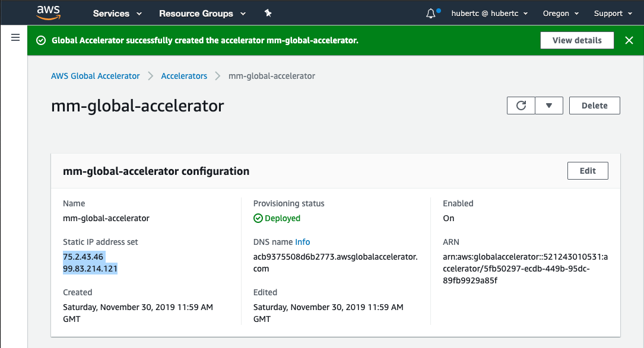The width and height of the screenshot is (644, 348).
Task: Expand the Services menu
Action: tap(118, 14)
